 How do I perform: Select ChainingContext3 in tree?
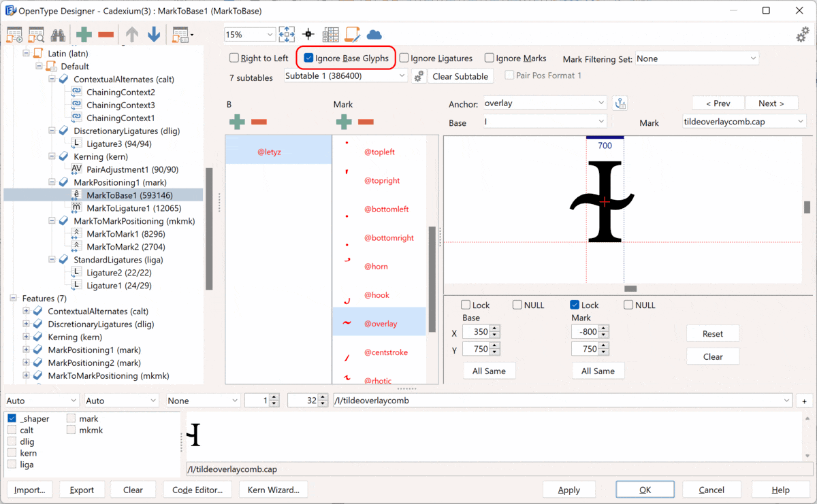(x=121, y=105)
